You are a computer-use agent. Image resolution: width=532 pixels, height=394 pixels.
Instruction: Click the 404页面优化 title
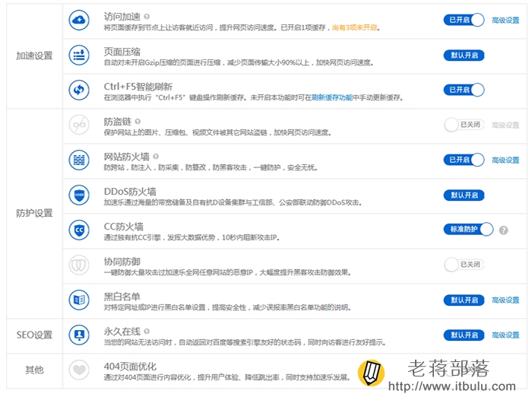pyautogui.click(x=130, y=367)
